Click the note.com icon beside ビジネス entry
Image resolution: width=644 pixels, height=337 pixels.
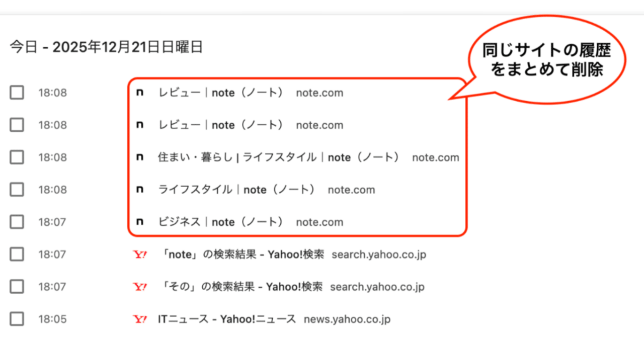coord(140,222)
